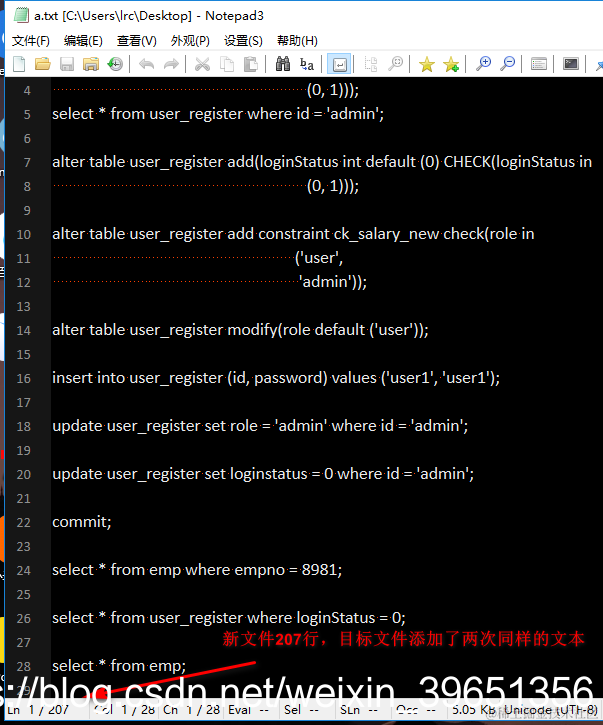Click the 'Ch 1 / 28' status bar field
Screen dimensions: 603x725
click(x=191, y=710)
